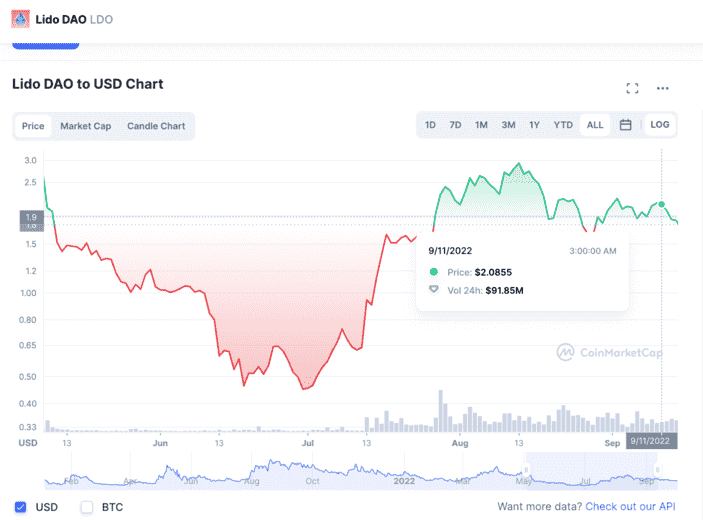Switch to the Candle Chart tab

156,126
